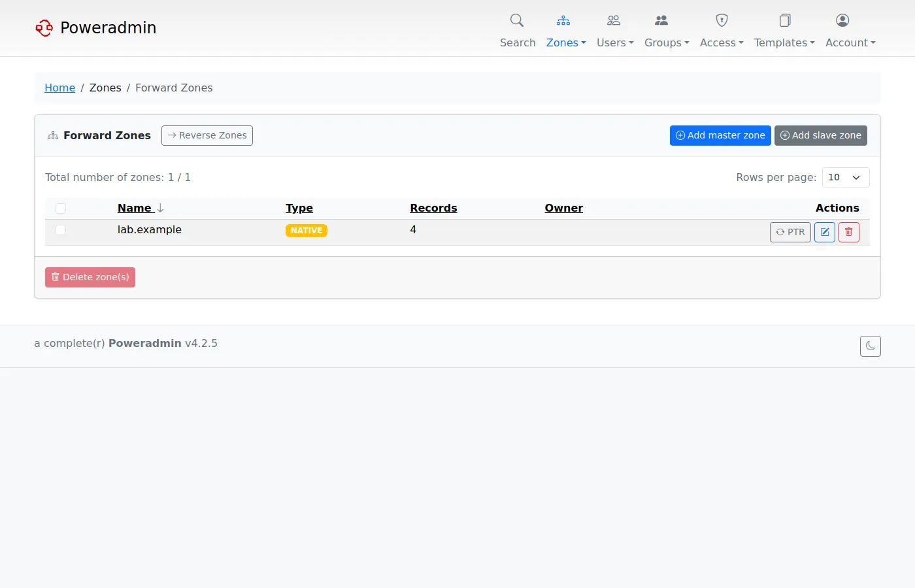Click the NATIVE type badge
Screen dimensions: 915x588
pyautogui.click(x=307, y=231)
